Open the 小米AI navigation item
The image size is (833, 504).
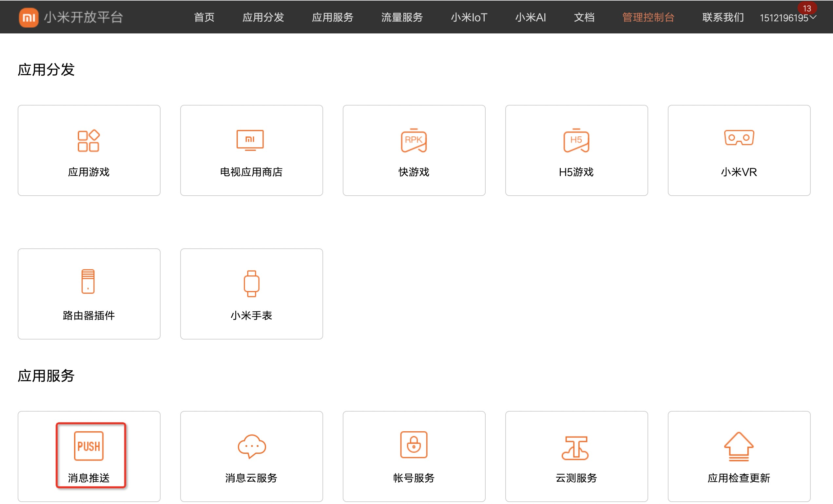click(531, 17)
